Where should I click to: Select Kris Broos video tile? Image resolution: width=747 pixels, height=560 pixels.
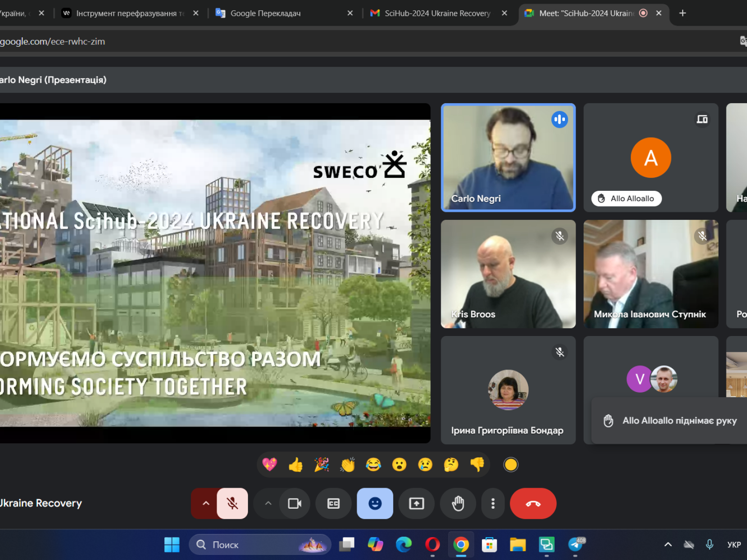pos(508,274)
